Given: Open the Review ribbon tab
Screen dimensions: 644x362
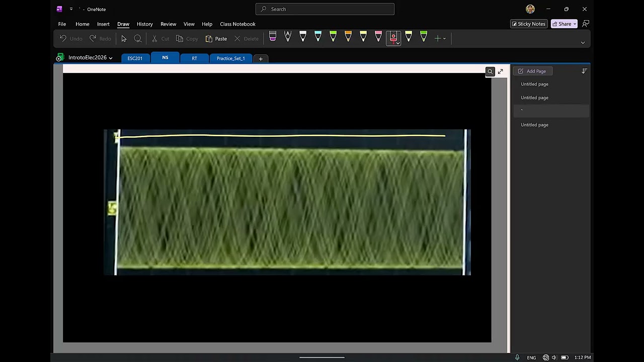Looking at the screenshot, I should coord(168,24).
